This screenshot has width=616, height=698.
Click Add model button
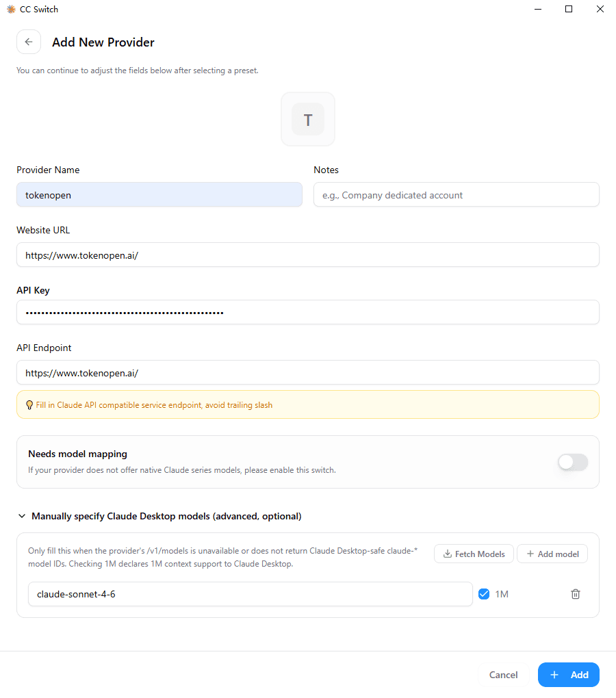(552, 554)
